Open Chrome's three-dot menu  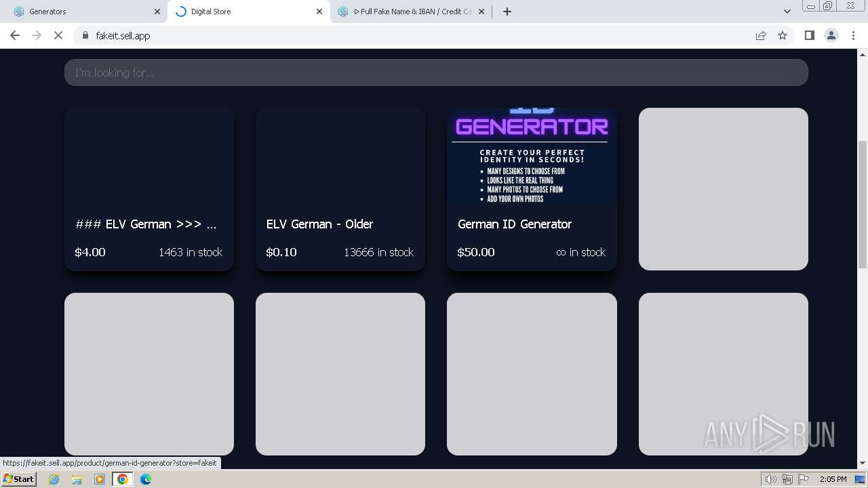pyautogui.click(x=854, y=35)
